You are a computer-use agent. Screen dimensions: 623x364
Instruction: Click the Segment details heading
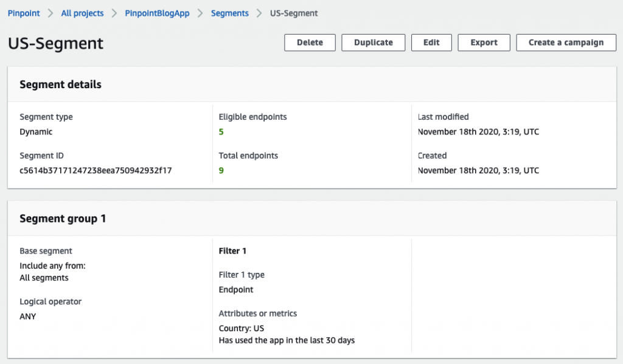pos(60,85)
